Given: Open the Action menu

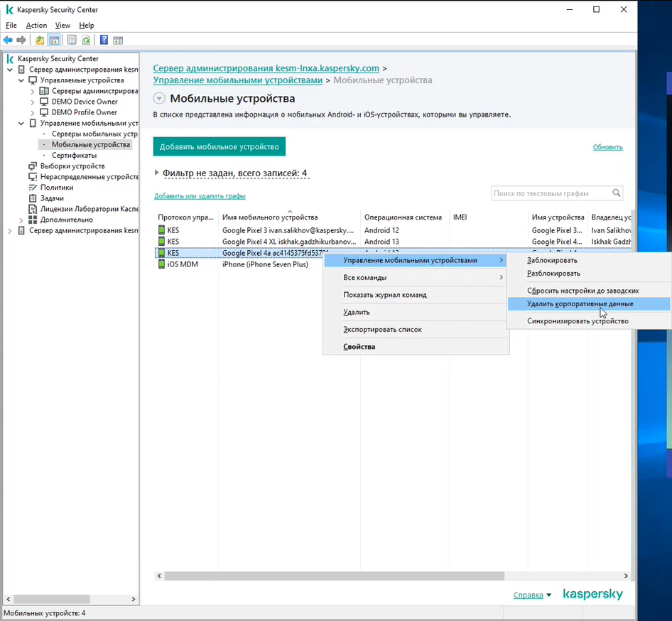Looking at the screenshot, I should pos(36,26).
